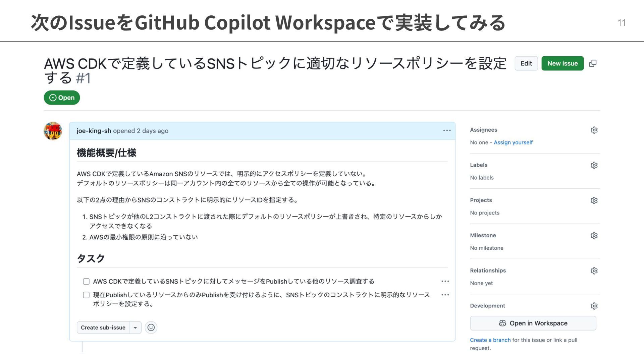Image resolution: width=644 pixels, height=362 pixels.
Task: Click the copy issue link icon
Action: point(593,63)
